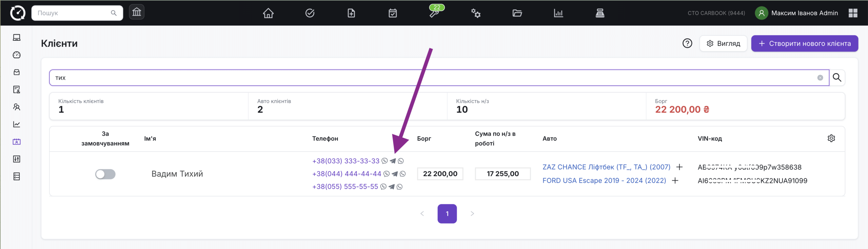Viewport: 868px width, 249px height.
Task: Open the wrench icon with badge 22
Action: (x=434, y=13)
